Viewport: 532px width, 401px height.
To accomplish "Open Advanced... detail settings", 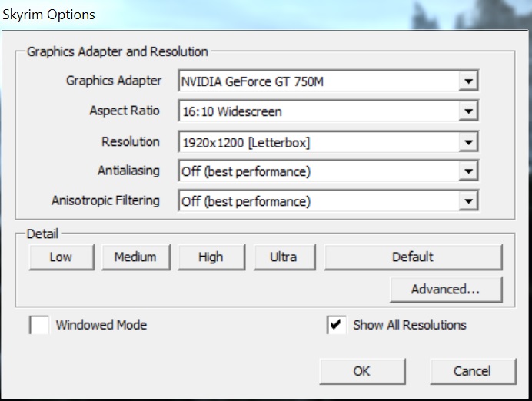I will point(446,290).
